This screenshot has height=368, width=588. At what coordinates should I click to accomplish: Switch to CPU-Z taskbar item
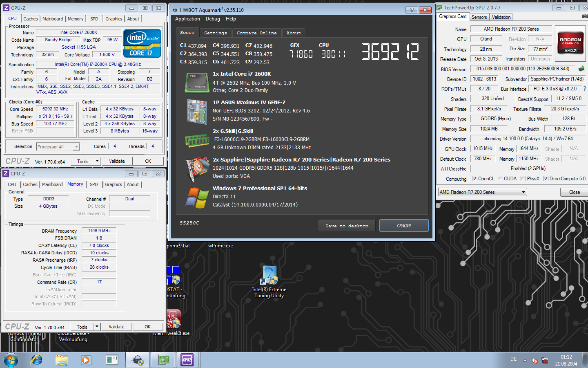187,360
